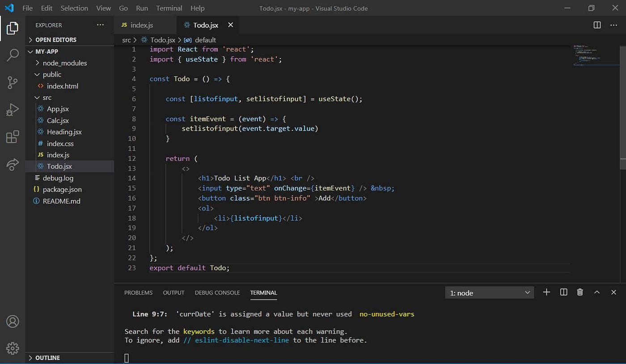Open Explorer's More Actions ellipsis
This screenshot has width=626, height=364.
100,25
